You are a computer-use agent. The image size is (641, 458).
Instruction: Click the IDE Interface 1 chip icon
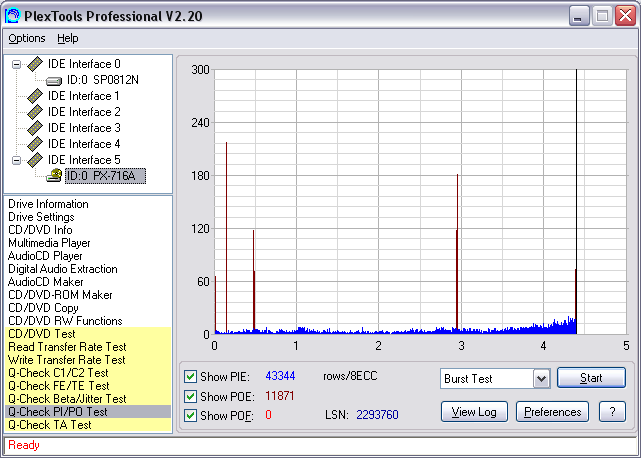tap(35, 96)
